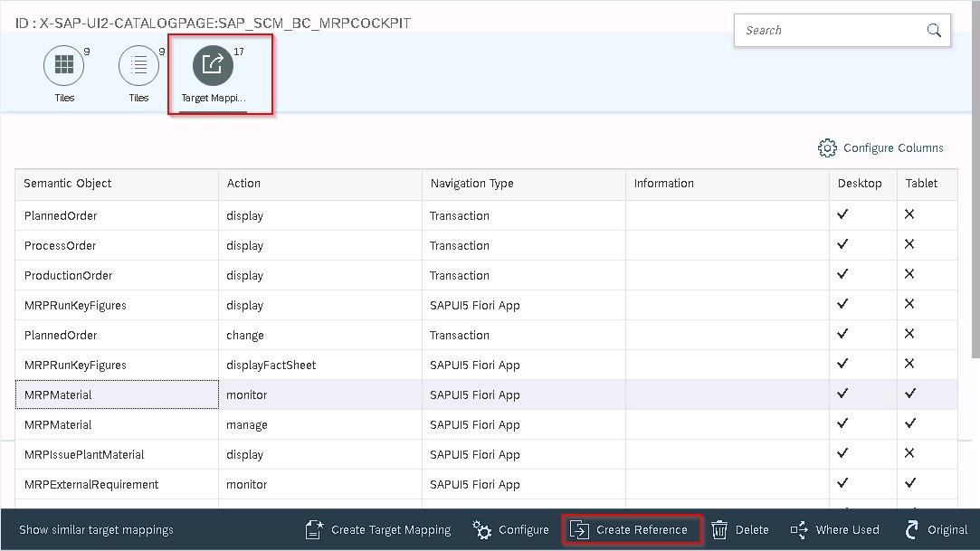This screenshot has width=980, height=551.
Task: Click Tablet checkmark for MRPMaterial manage
Action: coord(909,424)
